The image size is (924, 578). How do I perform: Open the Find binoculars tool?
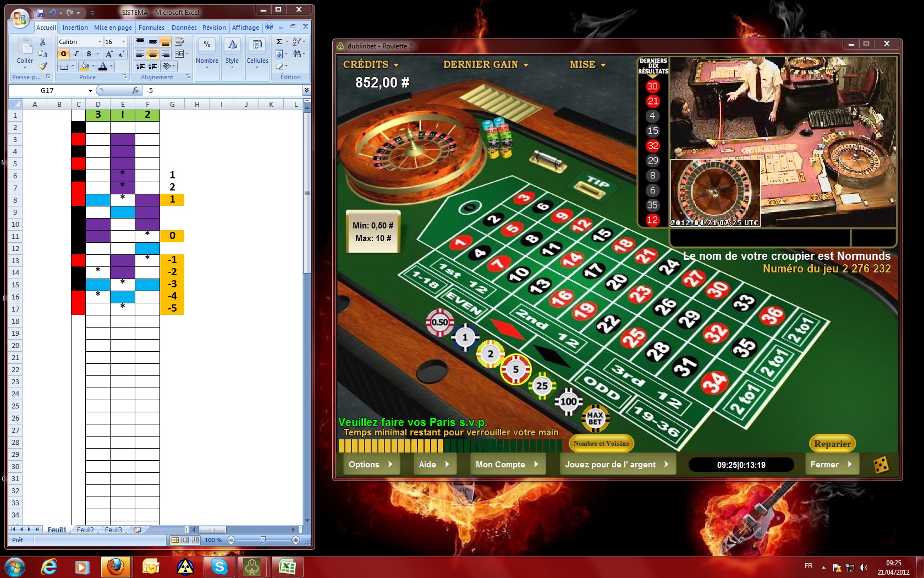(298, 54)
